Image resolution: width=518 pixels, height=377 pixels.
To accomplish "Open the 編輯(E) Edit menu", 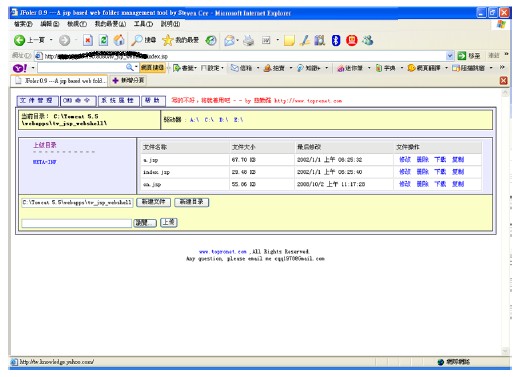I will coord(50,24).
